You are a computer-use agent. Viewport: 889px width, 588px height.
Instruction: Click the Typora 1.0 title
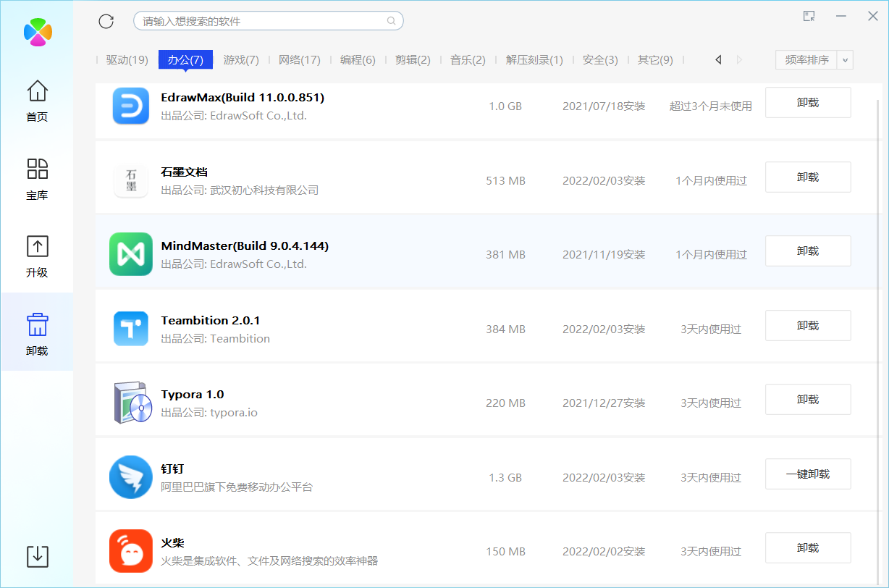193,395
